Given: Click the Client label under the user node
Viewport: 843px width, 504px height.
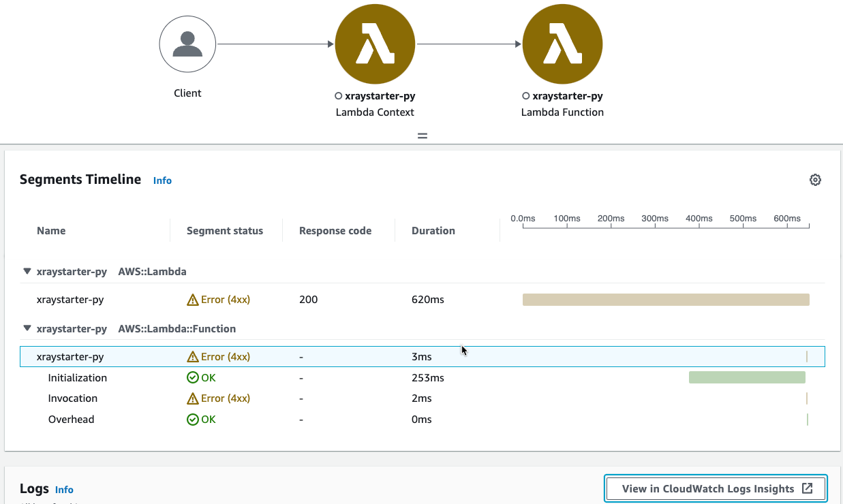Looking at the screenshot, I should [187, 93].
